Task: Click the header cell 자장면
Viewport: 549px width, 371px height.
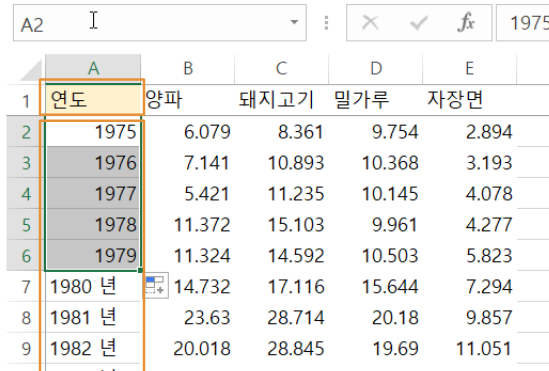Action: tap(470, 100)
